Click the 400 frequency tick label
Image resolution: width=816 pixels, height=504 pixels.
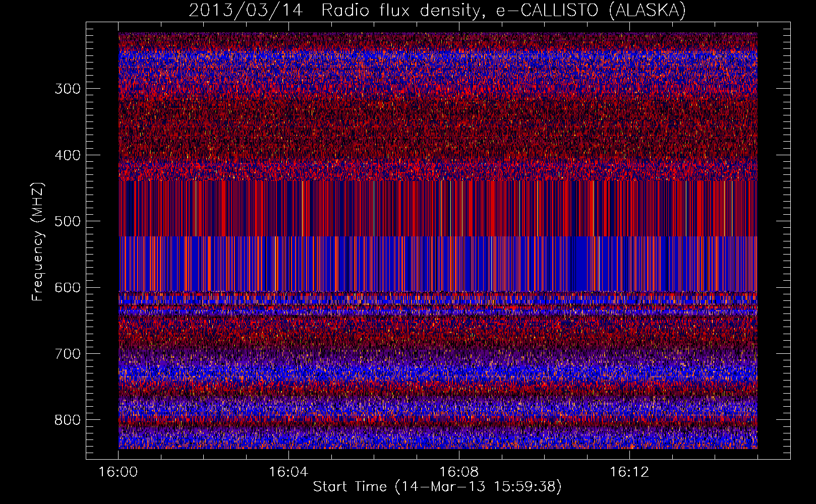[x=68, y=155]
